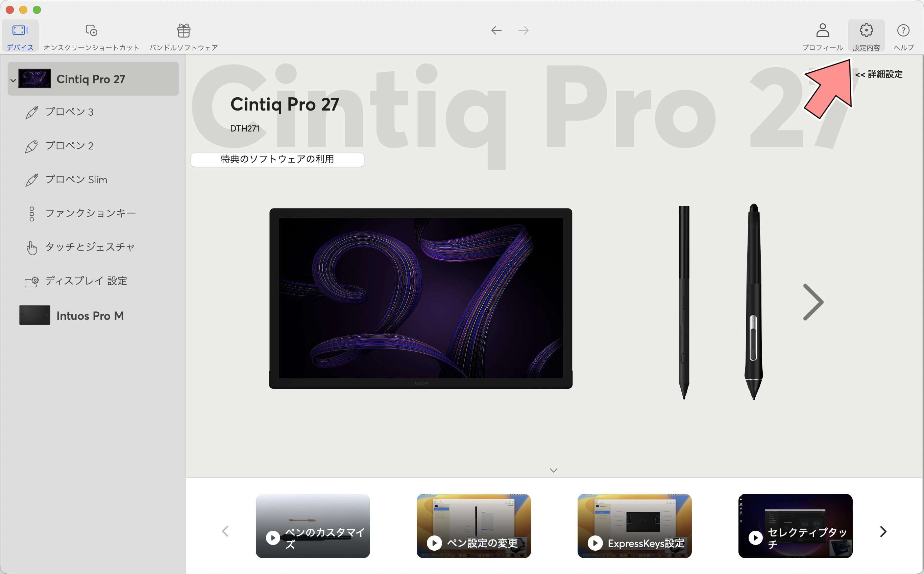Open ディスプレイ 設定 in sidebar
Screen dimensions: 924x574
click(93, 281)
